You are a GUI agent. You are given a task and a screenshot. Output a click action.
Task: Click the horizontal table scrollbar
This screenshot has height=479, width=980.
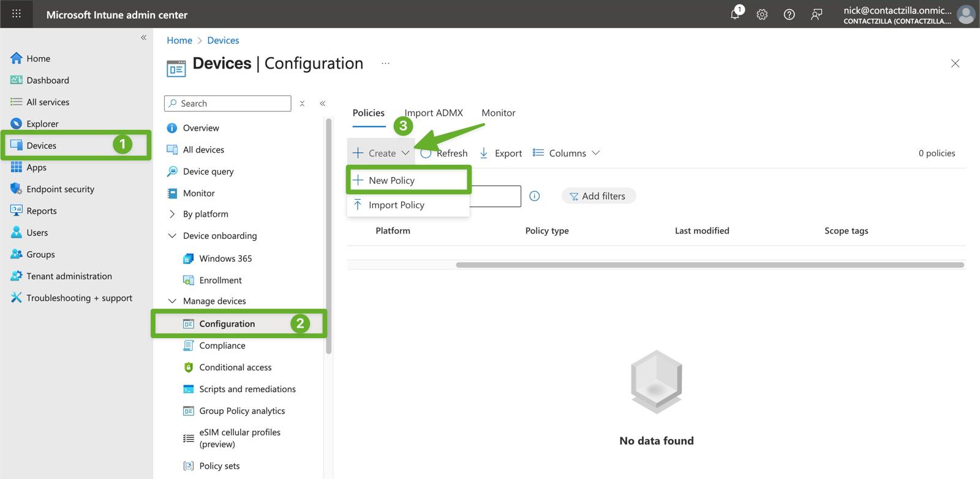(710, 265)
